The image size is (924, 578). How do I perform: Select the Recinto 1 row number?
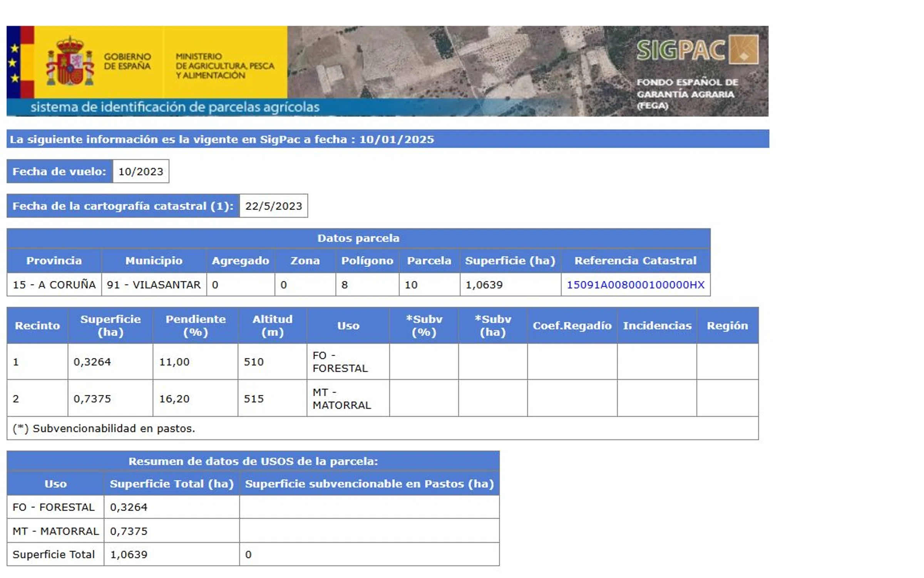tap(16, 362)
